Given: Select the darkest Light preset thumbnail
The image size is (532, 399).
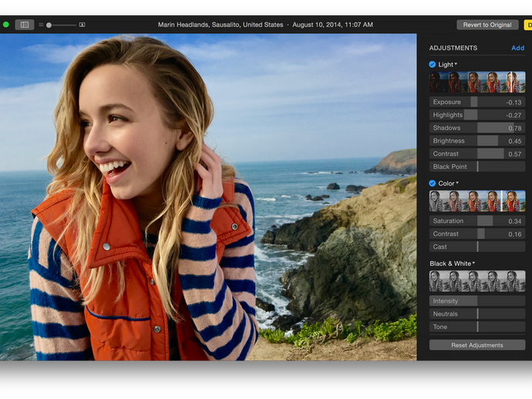Looking at the screenshot, I should [x=437, y=82].
